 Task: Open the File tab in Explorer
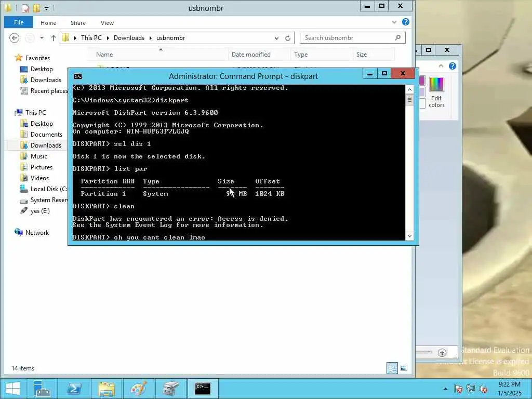coord(19,22)
